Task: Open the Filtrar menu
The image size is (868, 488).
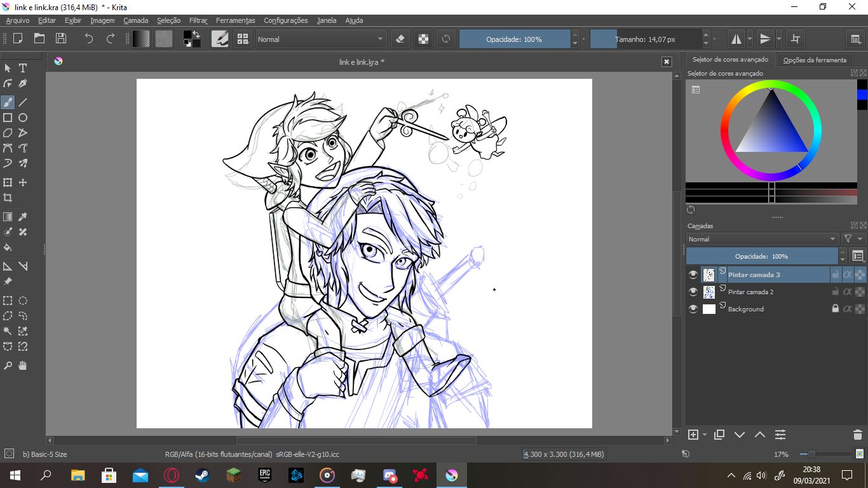Action: [198, 20]
